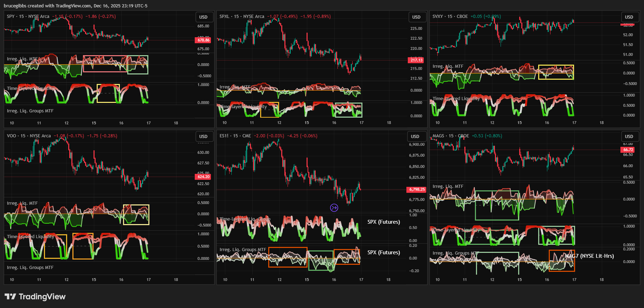The image size is (644, 308).
Task: Select the MAG7 (NYSE Lit-Hrs) text annotation
Action: click(590, 256)
